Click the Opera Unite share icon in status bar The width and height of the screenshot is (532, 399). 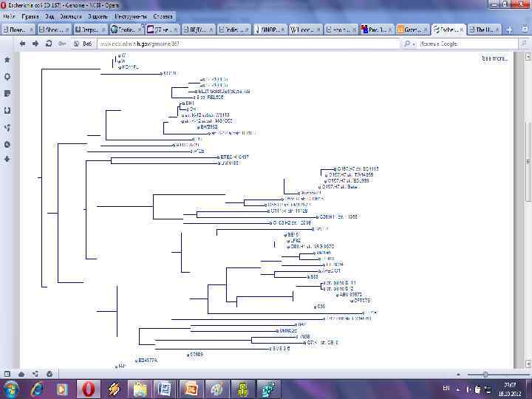click(x=35, y=374)
